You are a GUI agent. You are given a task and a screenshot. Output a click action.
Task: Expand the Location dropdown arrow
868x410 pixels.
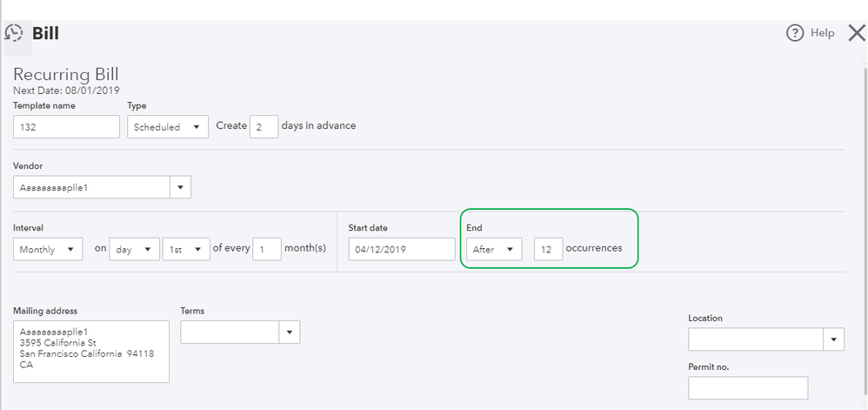click(834, 339)
